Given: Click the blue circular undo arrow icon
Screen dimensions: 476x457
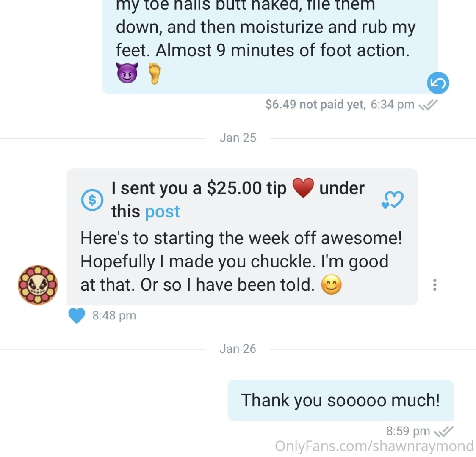Looking at the screenshot, I should (x=437, y=83).
